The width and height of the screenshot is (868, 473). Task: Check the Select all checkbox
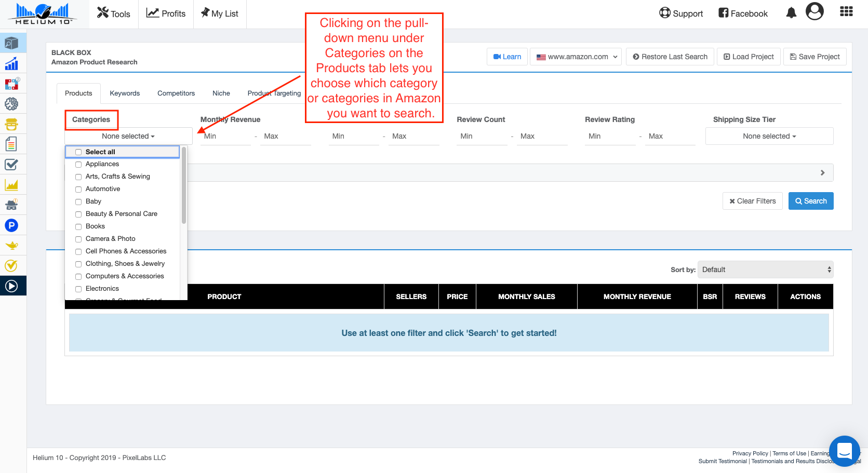tap(78, 152)
